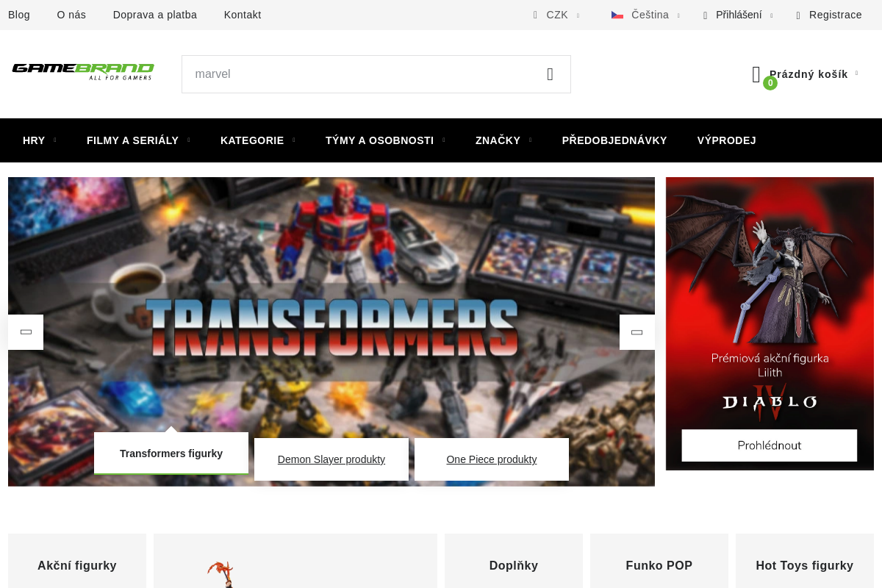Open the TÝMY A OSOBNOSTI dropdown
This screenshot has width=882, height=588.
[x=379, y=140]
